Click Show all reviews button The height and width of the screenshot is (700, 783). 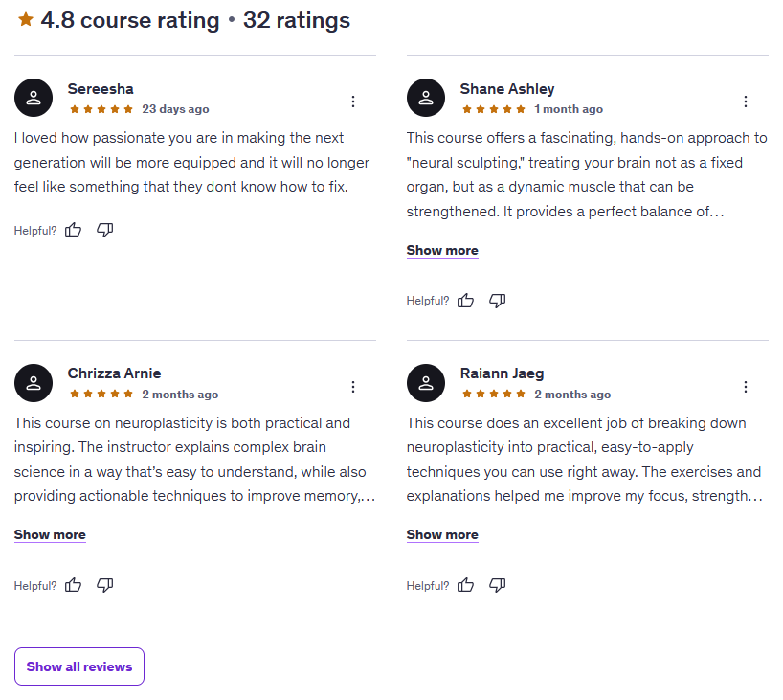pyautogui.click(x=79, y=666)
